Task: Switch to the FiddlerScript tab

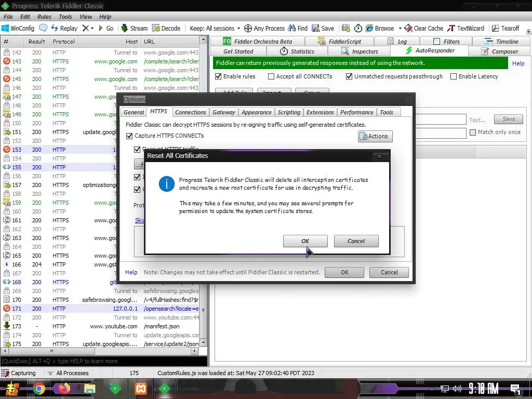Action: [340, 42]
